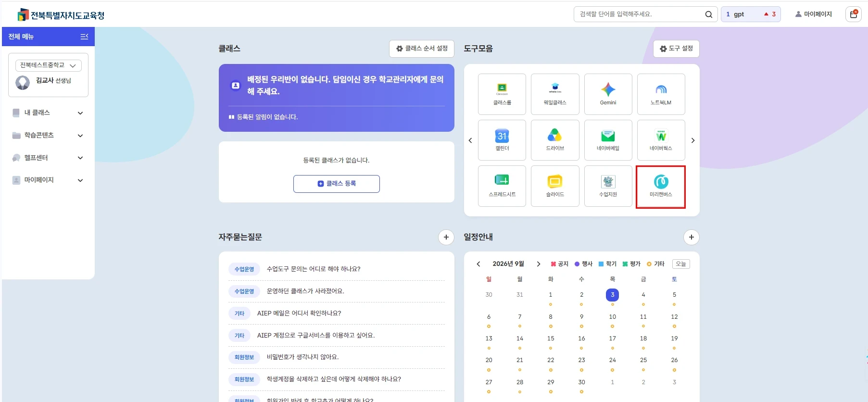Viewport: 868px width, 402px height.
Task: Open the 전북테스트중학교 school dropdown
Action: point(49,65)
